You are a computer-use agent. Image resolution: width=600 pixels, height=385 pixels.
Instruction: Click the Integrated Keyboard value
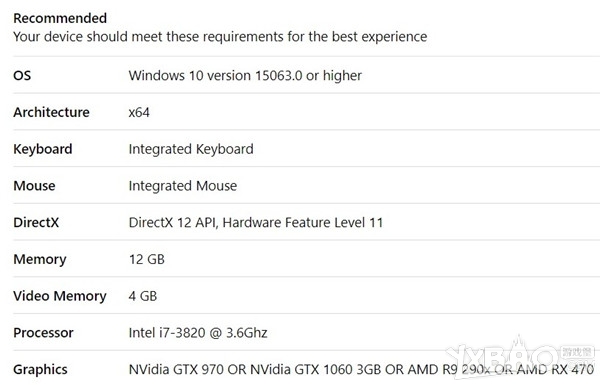(191, 149)
